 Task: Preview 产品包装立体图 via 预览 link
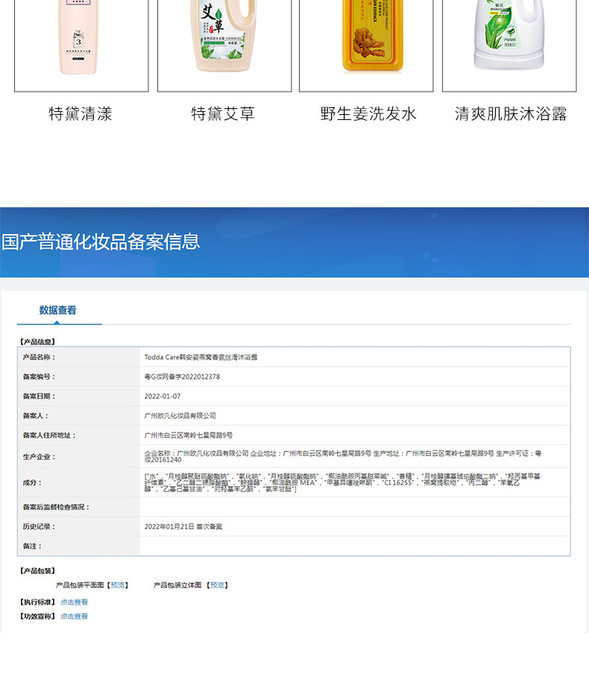tap(218, 585)
